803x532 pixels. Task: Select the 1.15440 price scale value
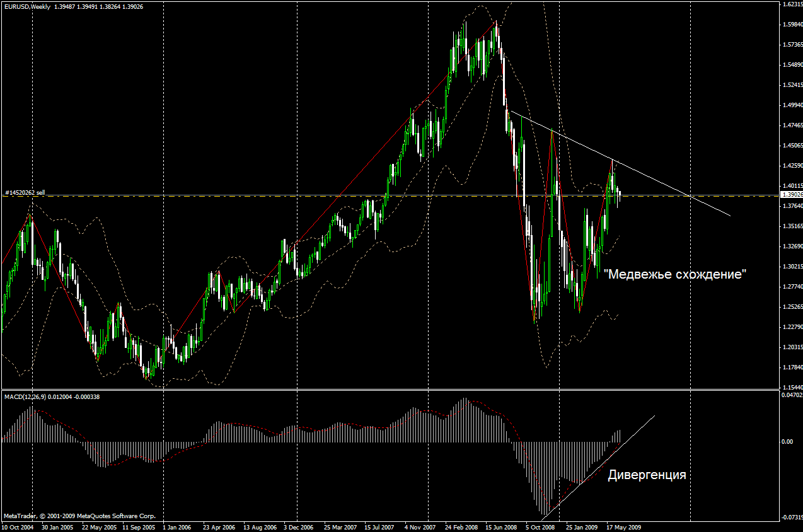pos(792,387)
